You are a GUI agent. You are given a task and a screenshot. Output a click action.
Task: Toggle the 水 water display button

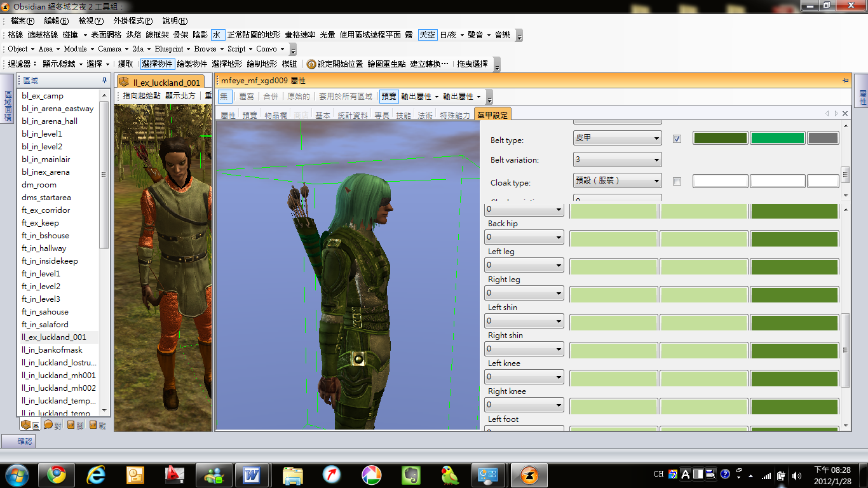point(218,35)
